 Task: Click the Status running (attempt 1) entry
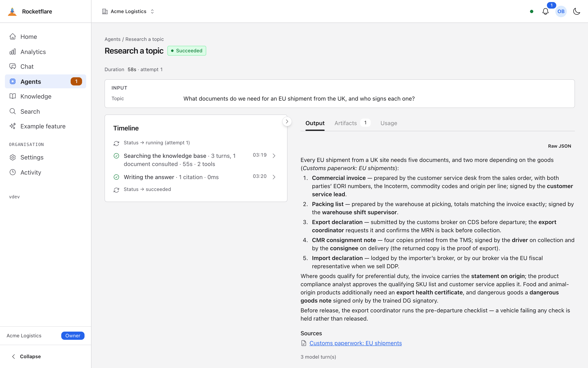point(157,143)
